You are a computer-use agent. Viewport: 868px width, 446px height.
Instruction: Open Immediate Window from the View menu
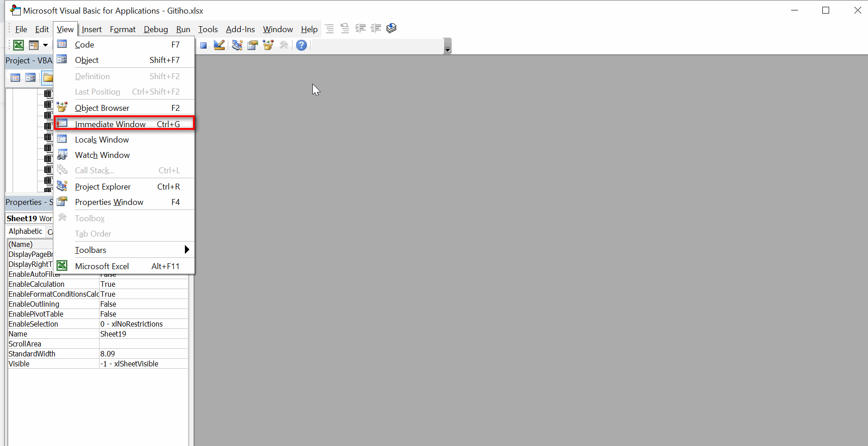point(124,123)
